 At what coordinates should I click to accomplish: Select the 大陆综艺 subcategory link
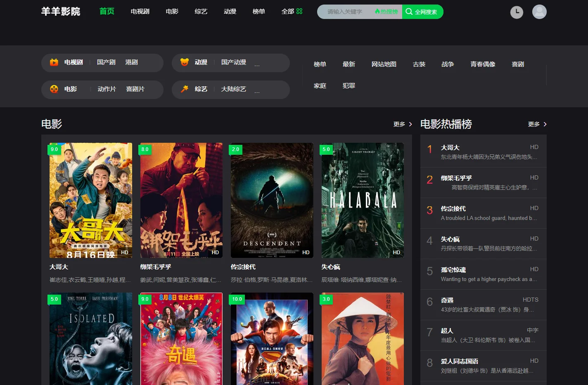click(x=234, y=89)
